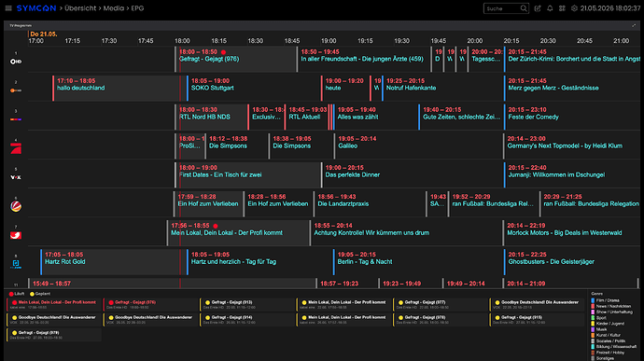Click the 20:15 time marker in timeline
Viewport: 644px width, 361px height.
coord(511,41)
